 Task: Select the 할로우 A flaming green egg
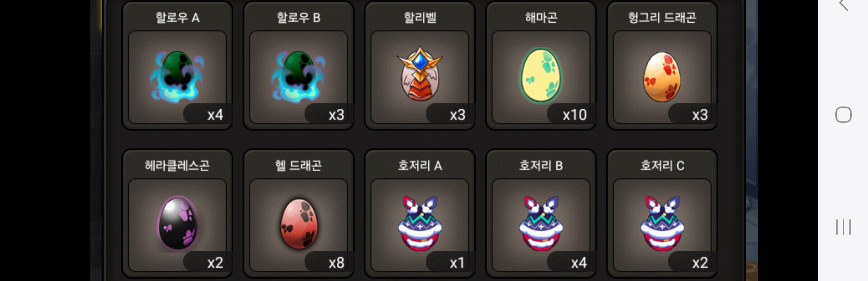(x=177, y=77)
